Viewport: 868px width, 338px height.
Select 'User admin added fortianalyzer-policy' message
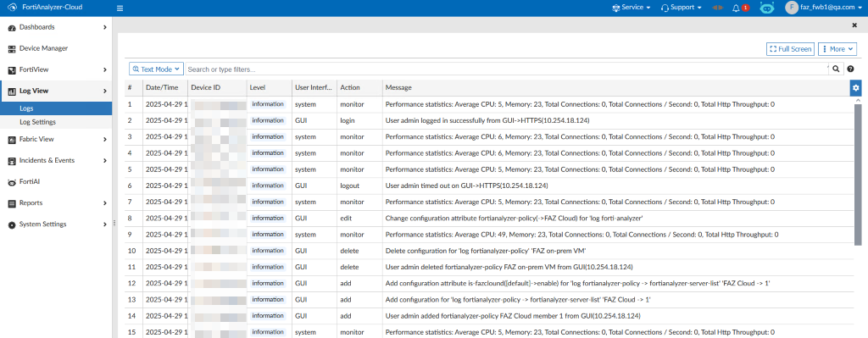[x=513, y=316]
